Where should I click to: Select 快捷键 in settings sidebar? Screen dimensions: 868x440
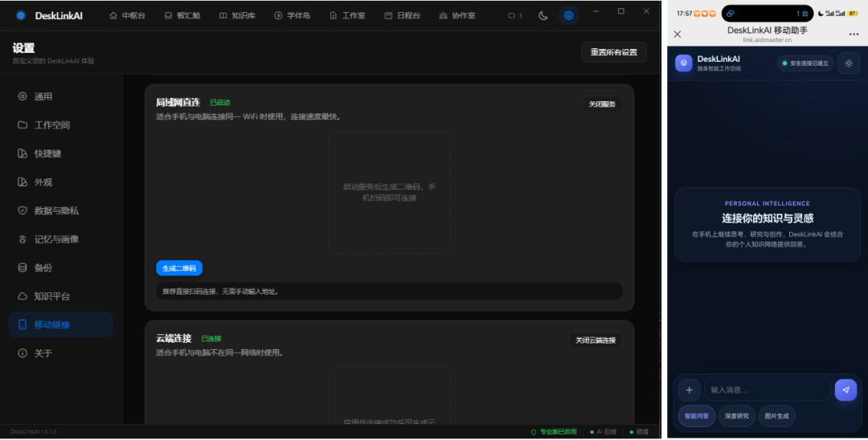[x=61, y=153]
